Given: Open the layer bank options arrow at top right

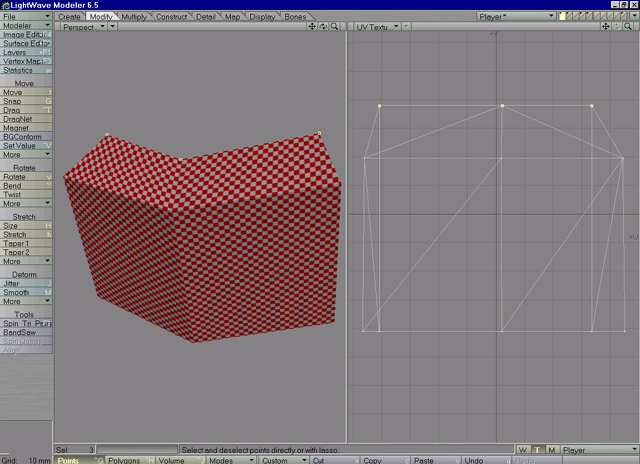Looking at the screenshot, I should (x=634, y=16).
